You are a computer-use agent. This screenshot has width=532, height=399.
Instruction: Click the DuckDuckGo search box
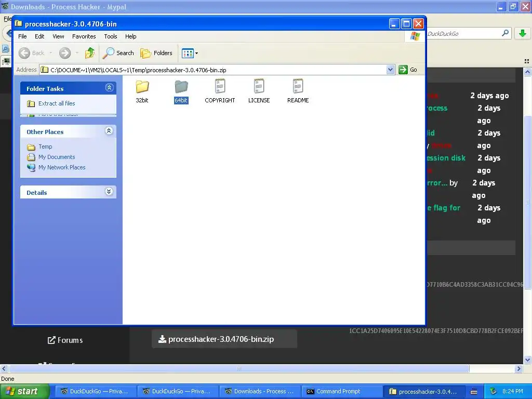(463, 34)
